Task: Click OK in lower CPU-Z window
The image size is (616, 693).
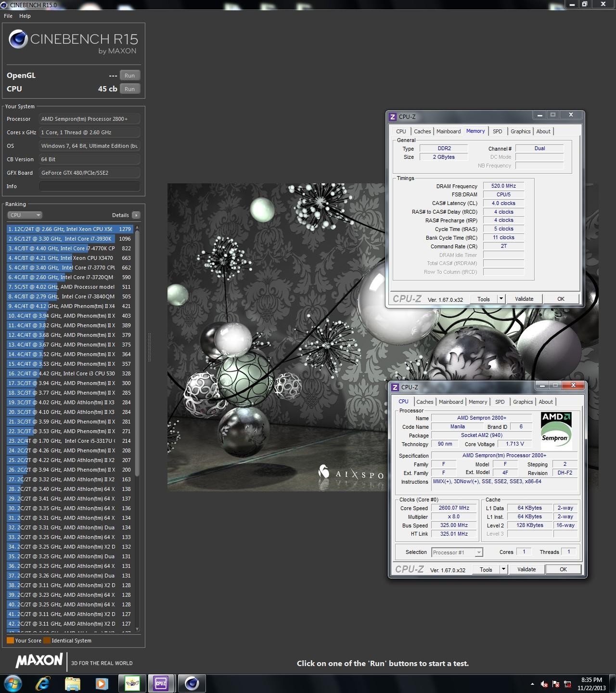Action: coord(563,569)
